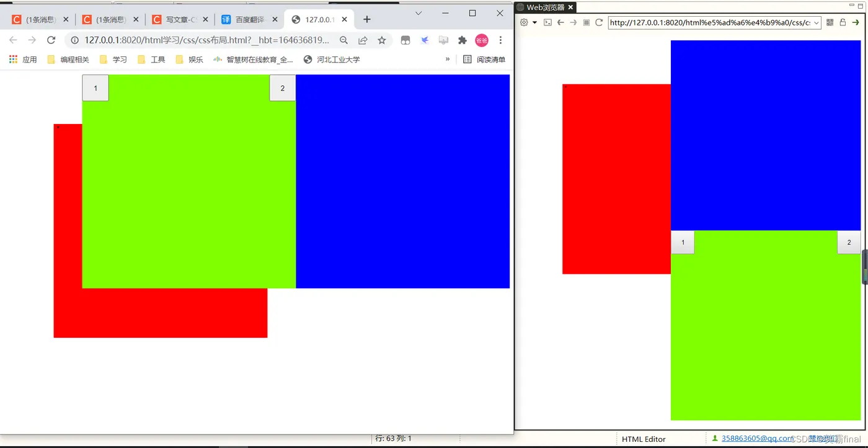Open settings gear in Web浏览器 toolbar
868x448 pixels.
point(524,22)
